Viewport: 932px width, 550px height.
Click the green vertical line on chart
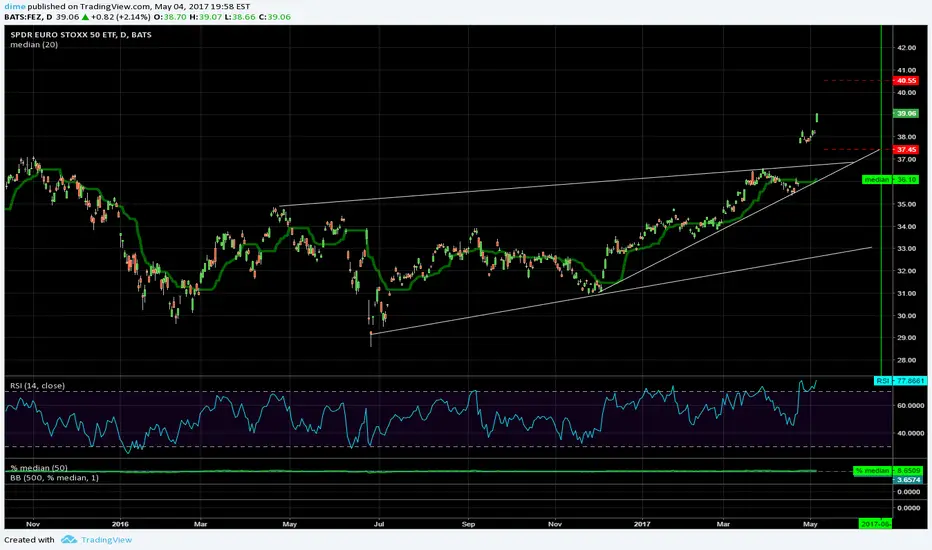click(880, 199)
